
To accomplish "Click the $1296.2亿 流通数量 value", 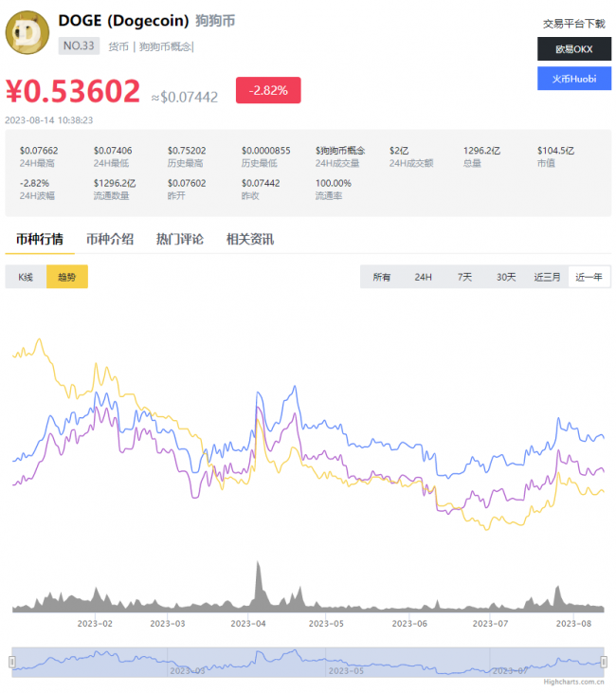I will tap(115, 183).
